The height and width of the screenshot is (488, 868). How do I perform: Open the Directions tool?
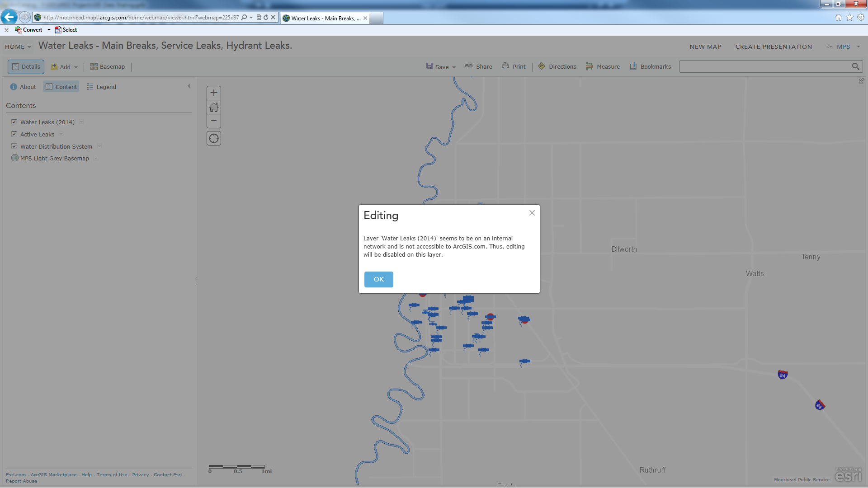click(x=557, y=66)
